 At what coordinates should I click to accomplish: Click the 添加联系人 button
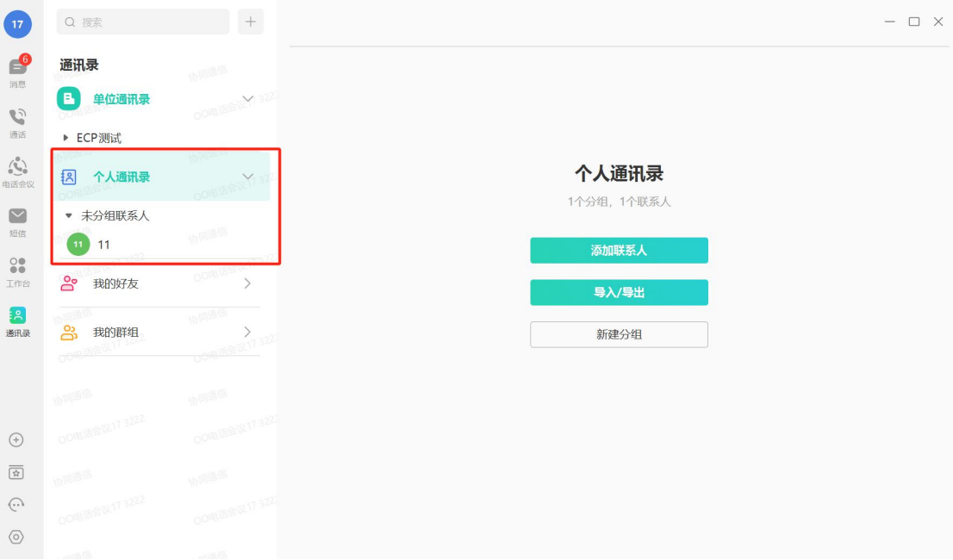click(x=619, y=250)
